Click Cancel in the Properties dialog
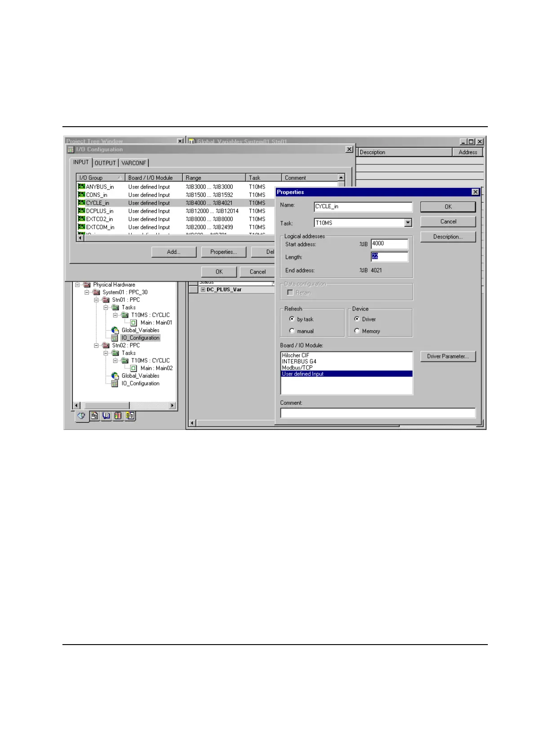 click(448, 221)
